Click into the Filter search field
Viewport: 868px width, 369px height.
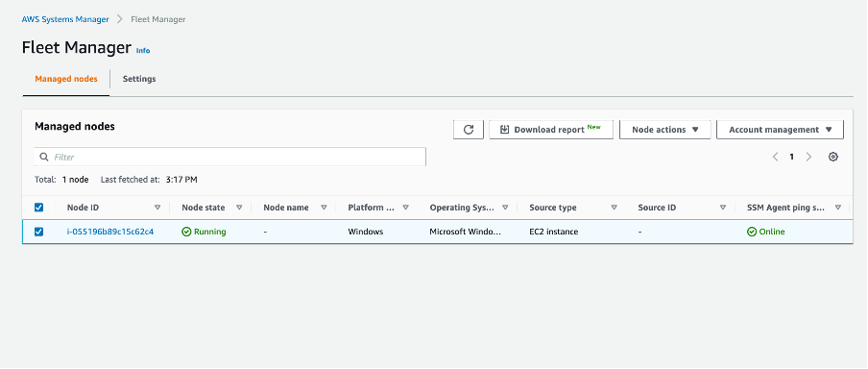(230, 157)
